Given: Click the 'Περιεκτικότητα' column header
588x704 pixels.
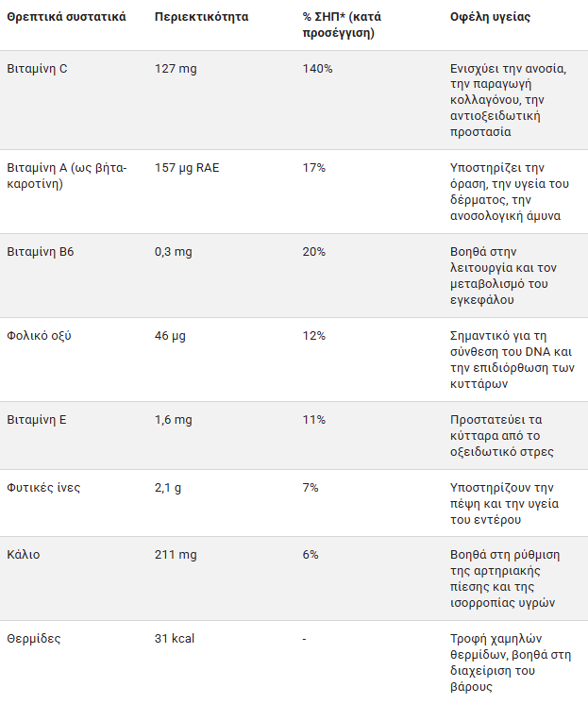Looking at the screenshot, I should point(202,18).
